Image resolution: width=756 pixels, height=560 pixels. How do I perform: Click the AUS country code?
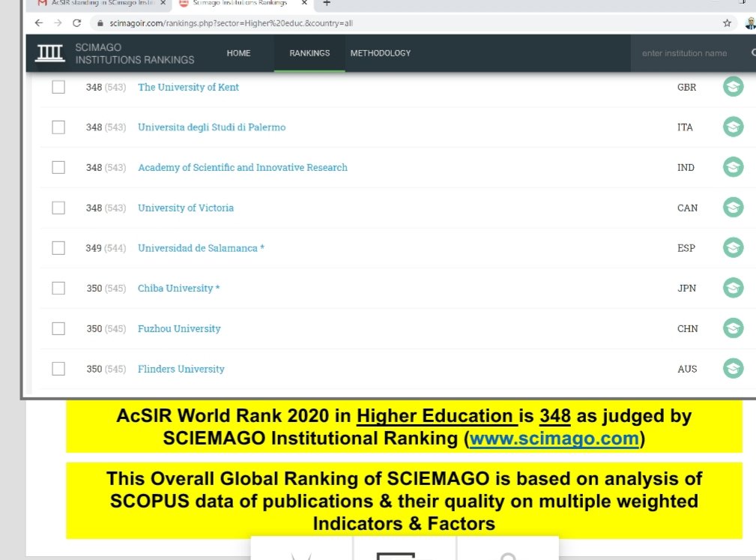click(687, 369)
